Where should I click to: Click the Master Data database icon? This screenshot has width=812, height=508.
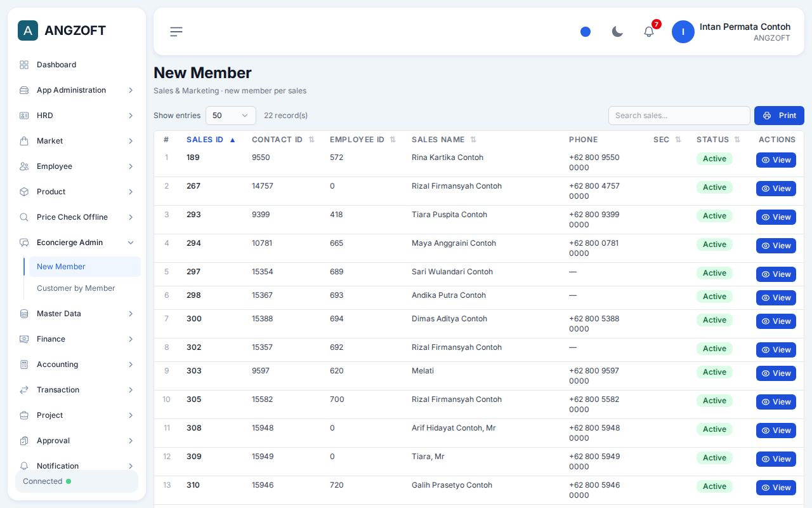[x=24, y=314]
